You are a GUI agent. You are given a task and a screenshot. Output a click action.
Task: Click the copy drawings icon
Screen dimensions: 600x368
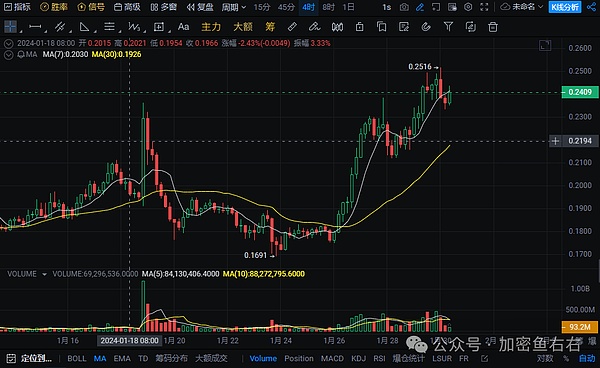[x=382, y=27]
